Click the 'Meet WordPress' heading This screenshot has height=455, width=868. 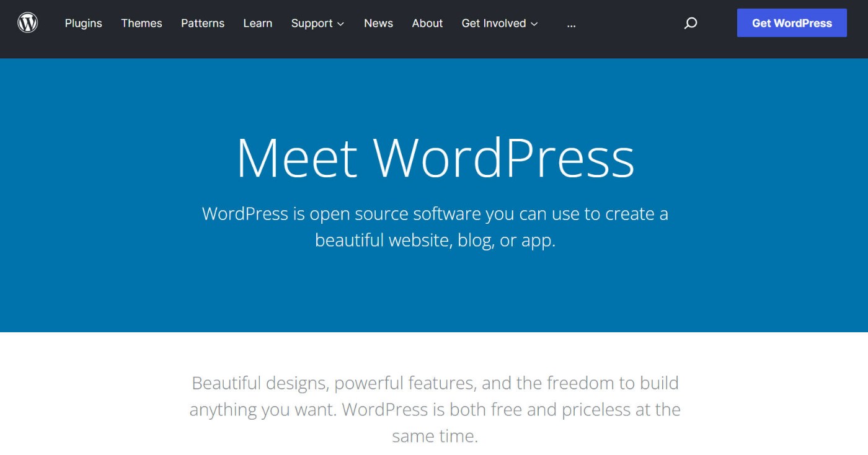[x=435, y=157]
